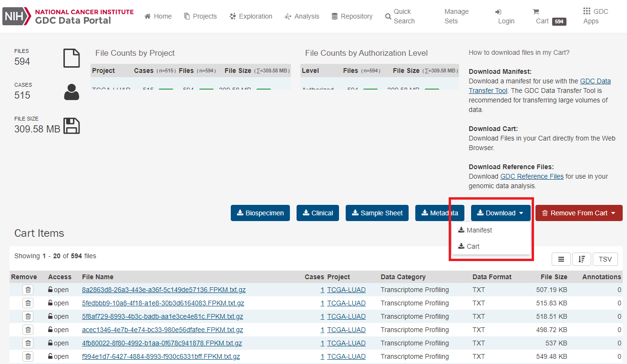Toggle the Download dropdown button

(501, 213)
